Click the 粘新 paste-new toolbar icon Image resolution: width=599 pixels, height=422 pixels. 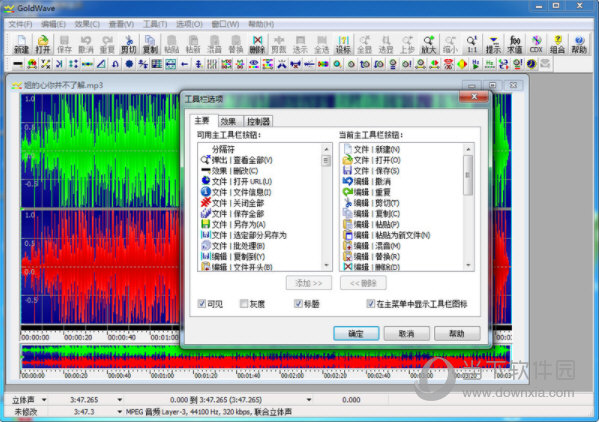(193, 44)
